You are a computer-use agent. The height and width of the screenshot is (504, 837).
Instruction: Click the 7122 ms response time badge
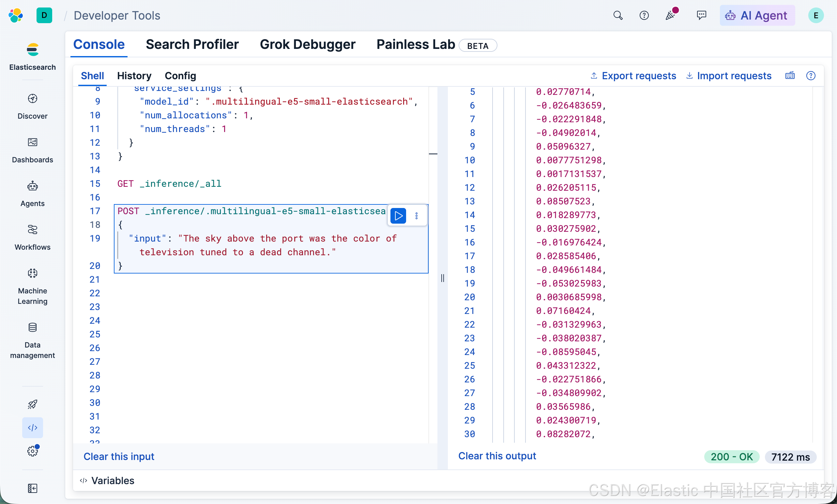coord(790,457)
